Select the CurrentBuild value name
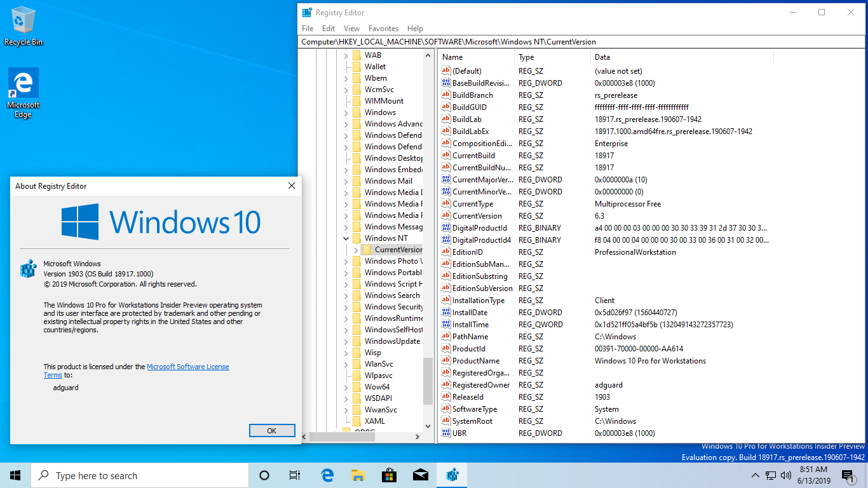This screenshot has width=868, height=488. click(x=473, y=156)
